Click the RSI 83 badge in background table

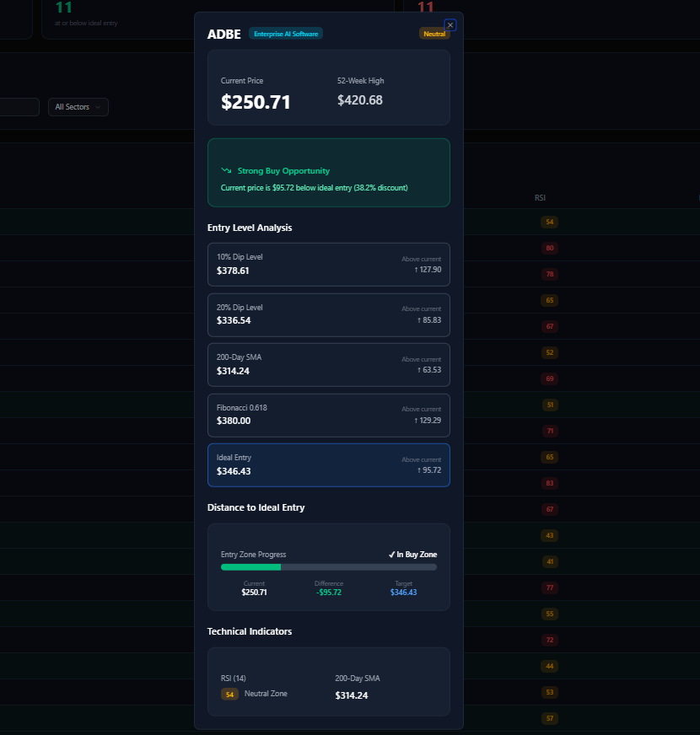point(549,483)
